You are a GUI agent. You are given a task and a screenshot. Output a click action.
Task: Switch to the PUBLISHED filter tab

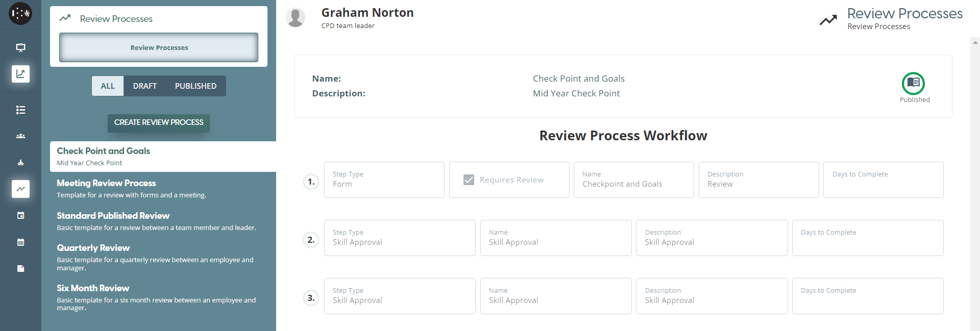[195, 86]
